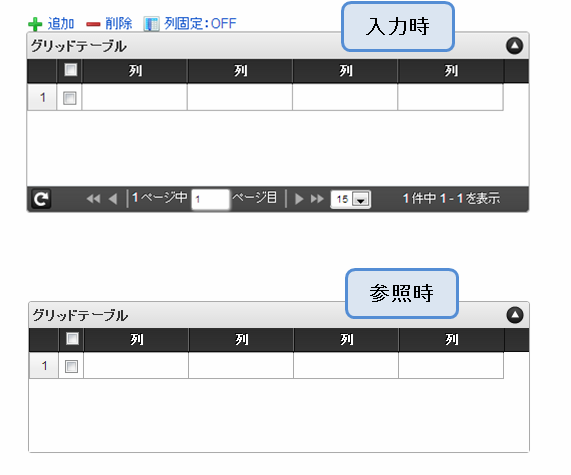Toggle 列固定:OFF link
The height and width of the screenshot is (475, 571).
[x=200, y=24]
